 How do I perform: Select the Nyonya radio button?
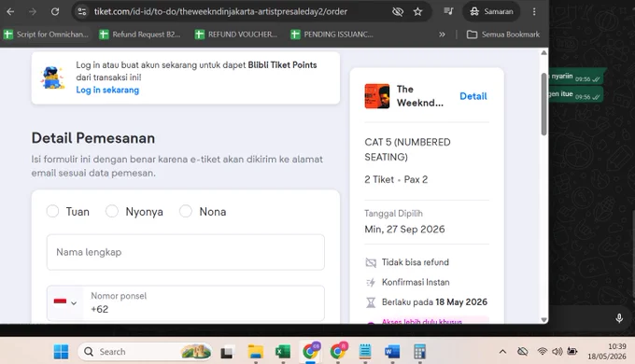coord(112,211)
